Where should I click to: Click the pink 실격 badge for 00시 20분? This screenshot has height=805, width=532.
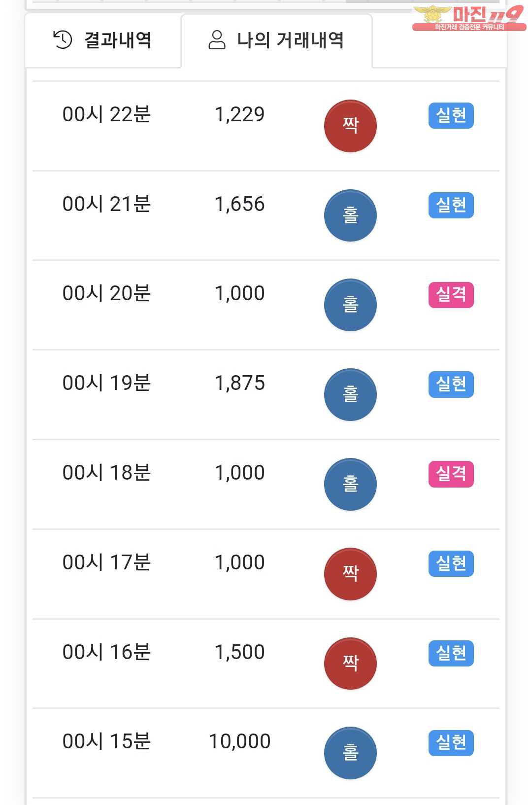[x=451, y=295]
